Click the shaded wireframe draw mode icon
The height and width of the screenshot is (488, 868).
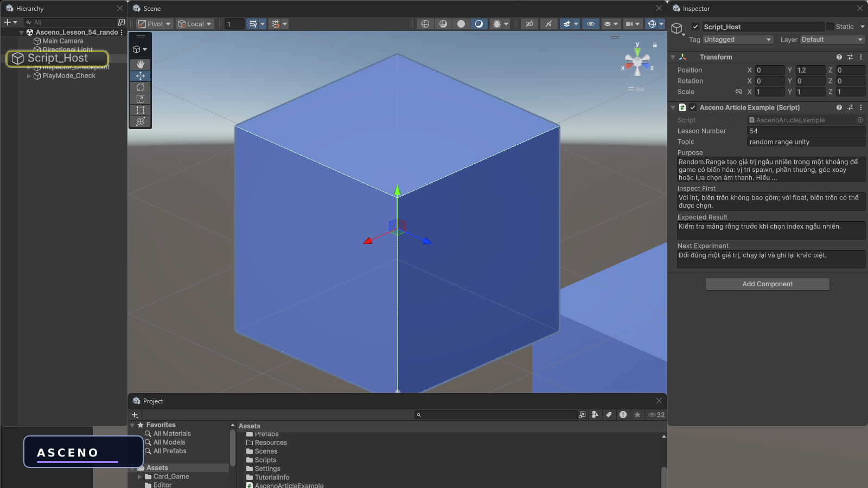point(443,24)
